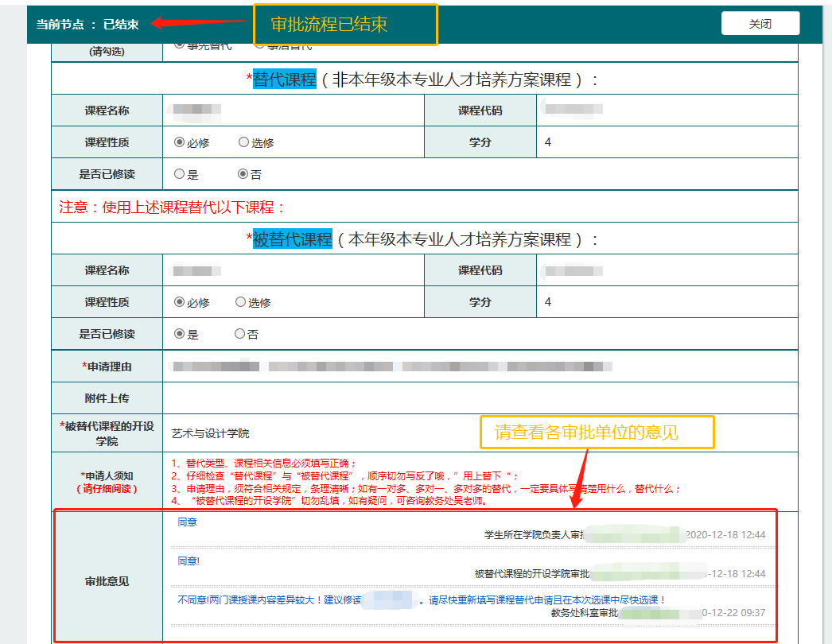The image size is (832, 644).
Task: Click the 申请理由 text field
Action: pos(479,367)
